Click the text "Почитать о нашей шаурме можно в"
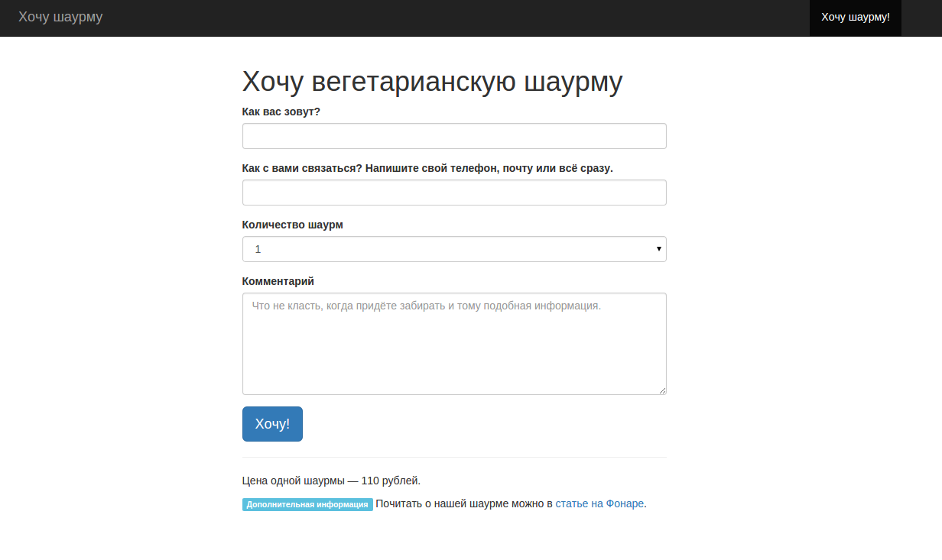This screenshot has width=942, height=560. click(461, 503)
